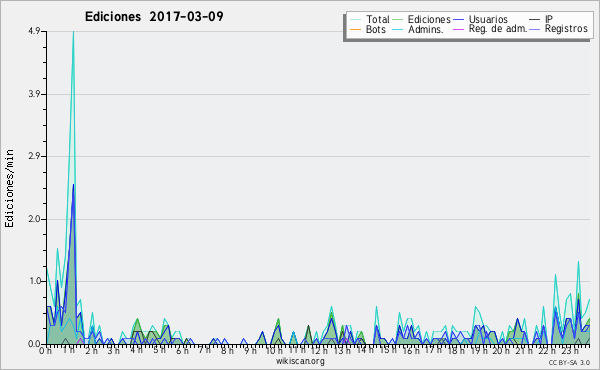Click the '19 h' x-axis label

(x=478, y=350)
